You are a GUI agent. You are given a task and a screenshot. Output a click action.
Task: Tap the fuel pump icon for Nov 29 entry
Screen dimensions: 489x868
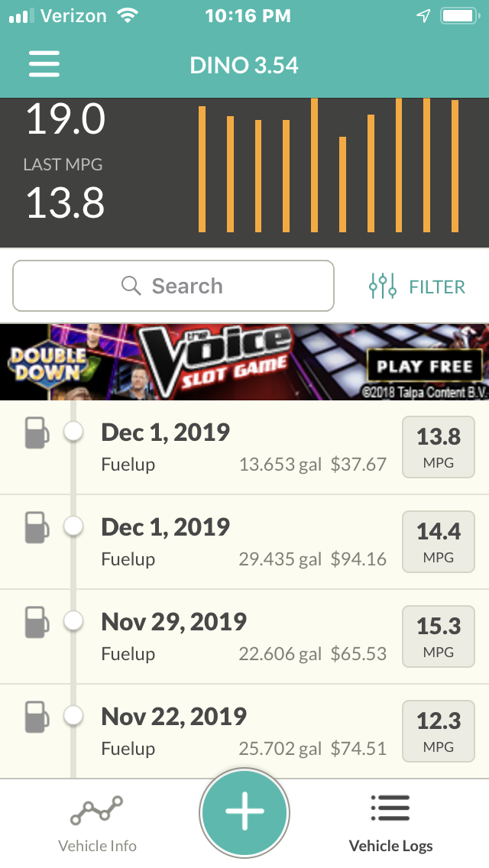(37, 622)
